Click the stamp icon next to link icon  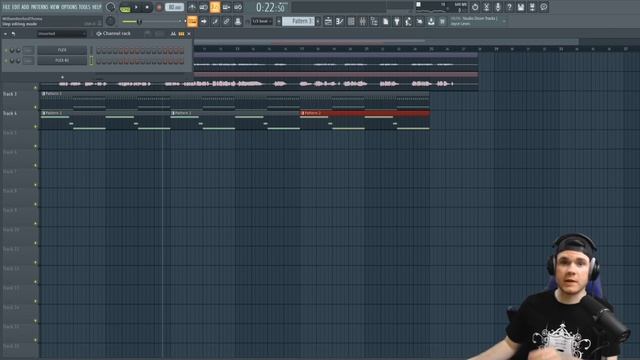click(x=238, y=21)
